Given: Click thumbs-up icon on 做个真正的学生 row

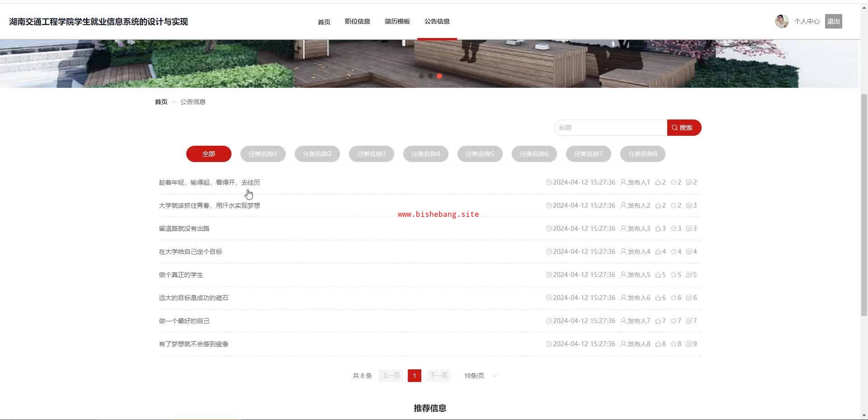Looking at the screenshot, I should (x=658, y=275).
